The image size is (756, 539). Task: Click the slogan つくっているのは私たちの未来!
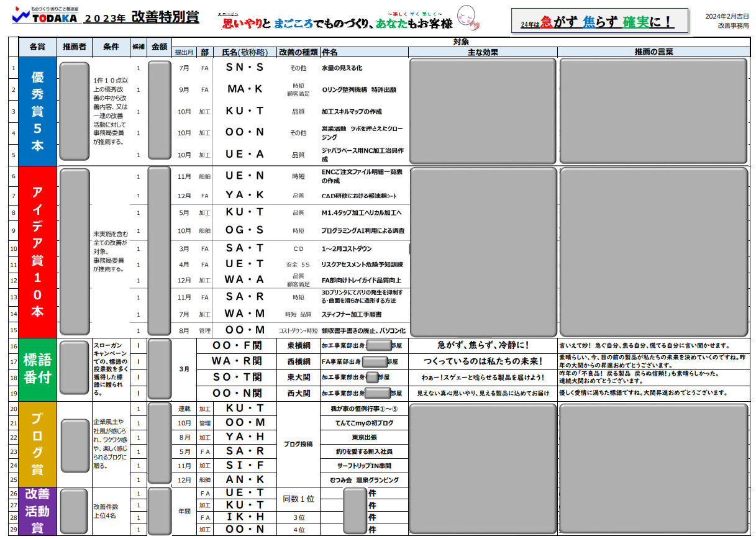(x=483, y=361)
